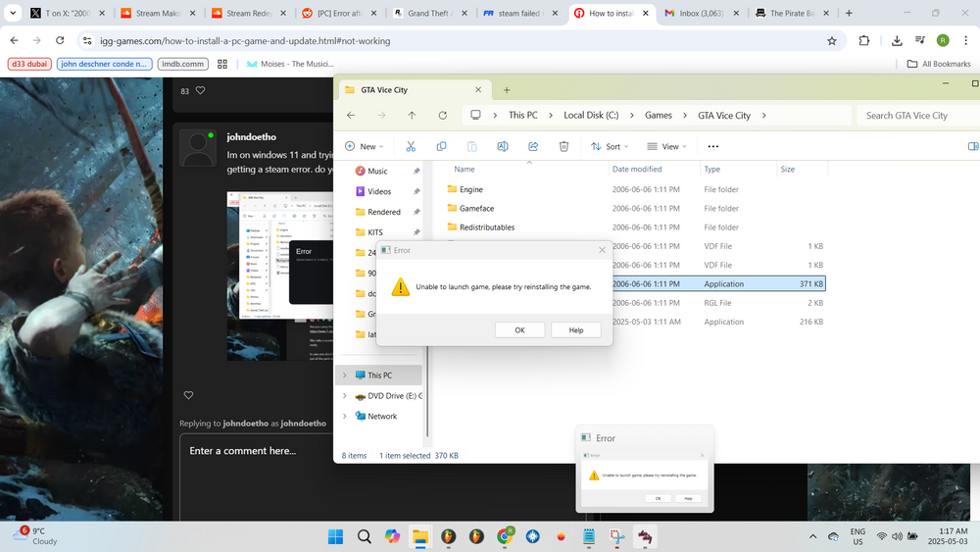
Task: Show hidden system tray icons
Action: [x=812, y=536]
